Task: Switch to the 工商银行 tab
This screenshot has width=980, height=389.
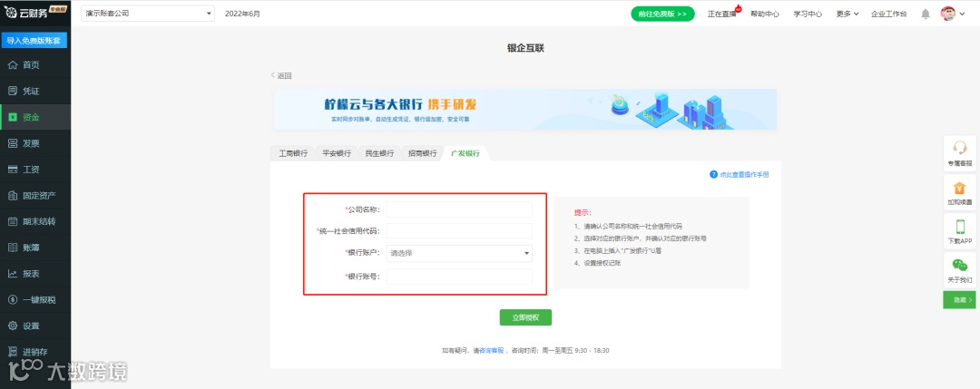Action: [x=292, y=153]
